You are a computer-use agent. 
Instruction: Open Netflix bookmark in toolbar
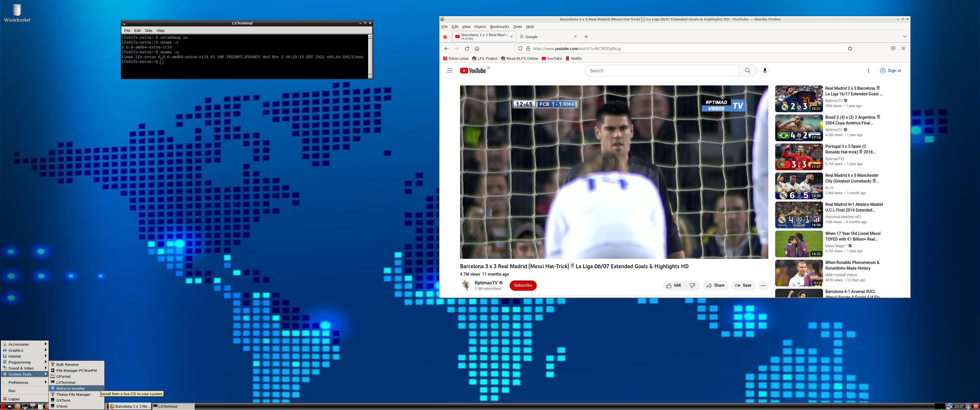coord(574,58)
